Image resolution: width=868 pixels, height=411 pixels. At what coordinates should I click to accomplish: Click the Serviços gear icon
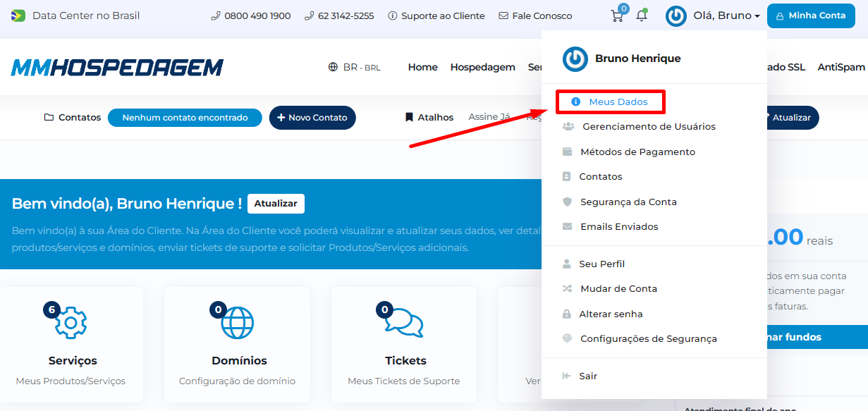(70, 324)
